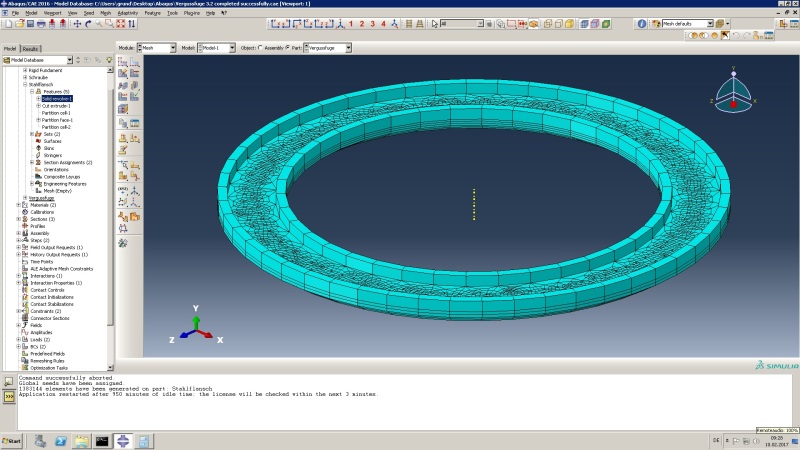800x450 pixels.
Task: Click the Replace selected display group icon
Action: [693, 36]
